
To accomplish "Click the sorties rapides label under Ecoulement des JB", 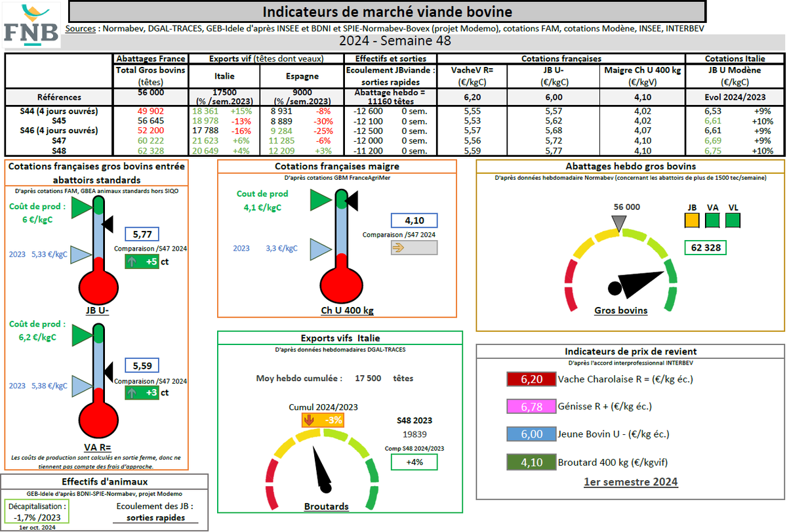I will click(x=154, y=517).
